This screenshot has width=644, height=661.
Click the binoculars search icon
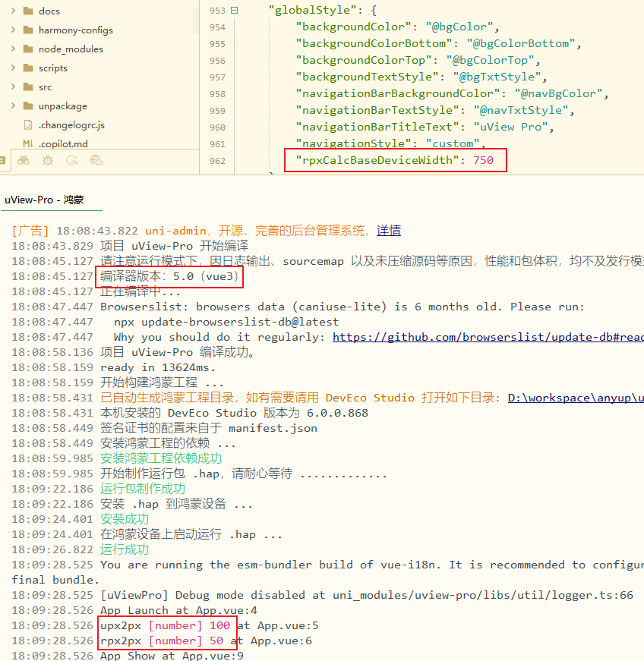pyautogui.click(x=24, y=160)
